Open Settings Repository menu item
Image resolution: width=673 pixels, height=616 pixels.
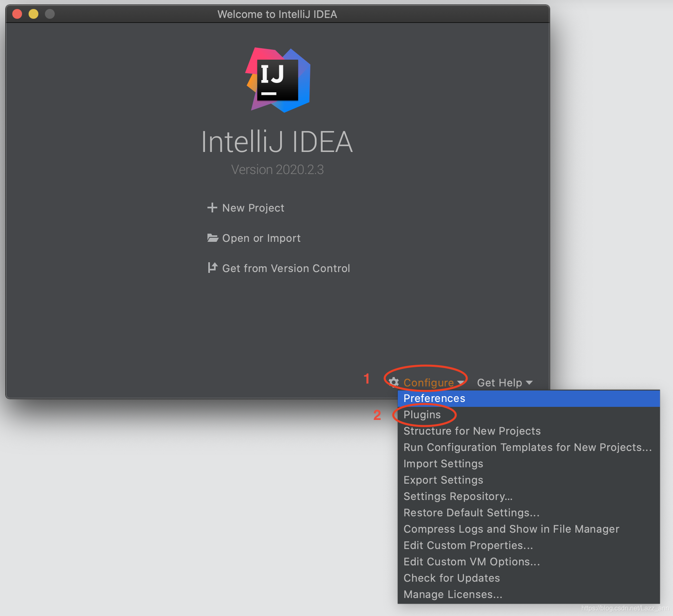(x=529, y=496)
